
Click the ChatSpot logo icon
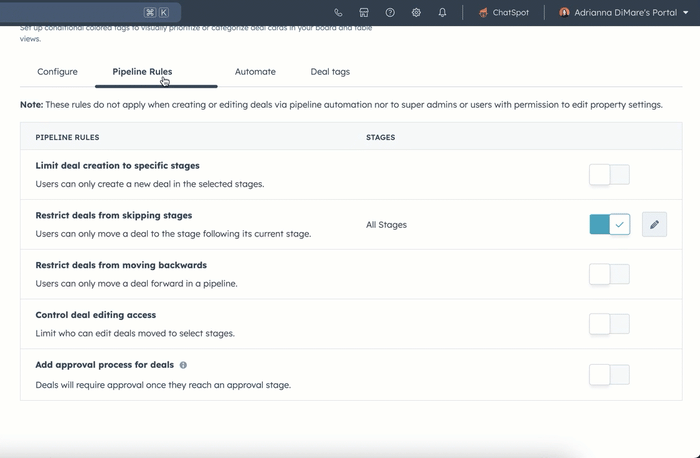point(483,12)
